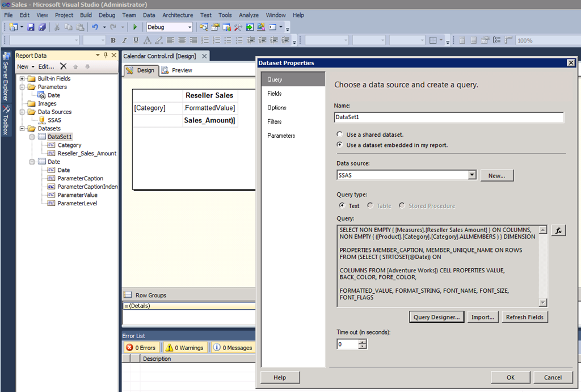This screenshot has width=581, height=392.
Task: Click the Undo toolbar icon
Action: 95,27
